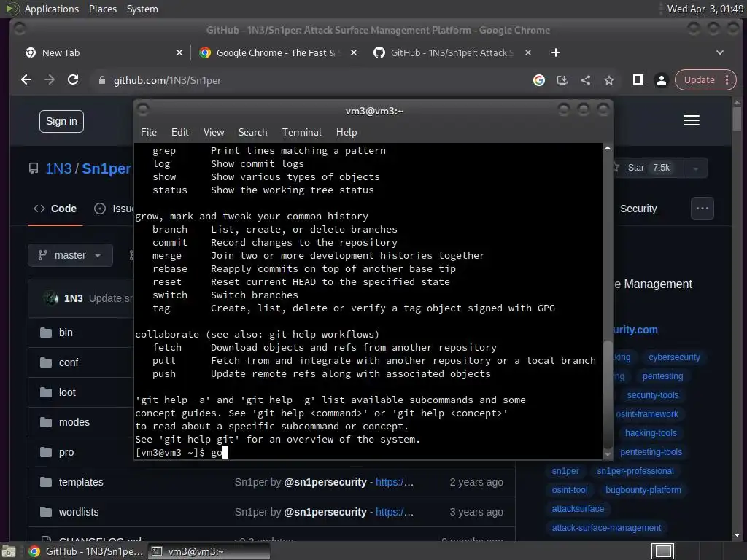Click the Issues circle icon
Image resolution: width=747 pixels, height=560 pixels.
coord(100,209)
